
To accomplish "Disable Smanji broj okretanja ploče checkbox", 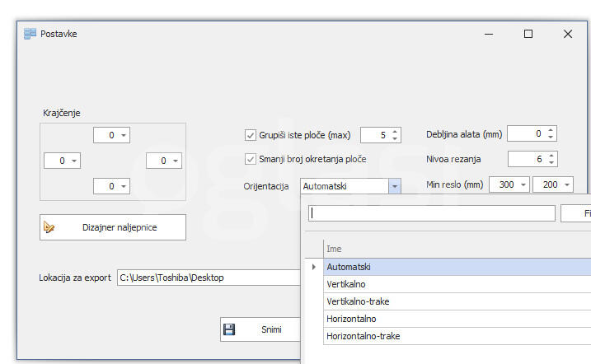I will 251,159.
